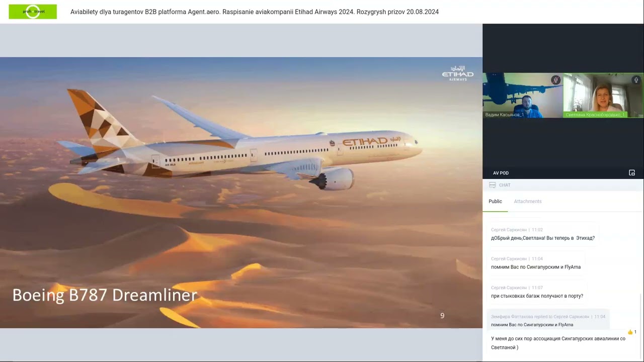This screenshot has height=362, width=644.
Task: Click the webinar title text in the header
Action: (255, 12)
